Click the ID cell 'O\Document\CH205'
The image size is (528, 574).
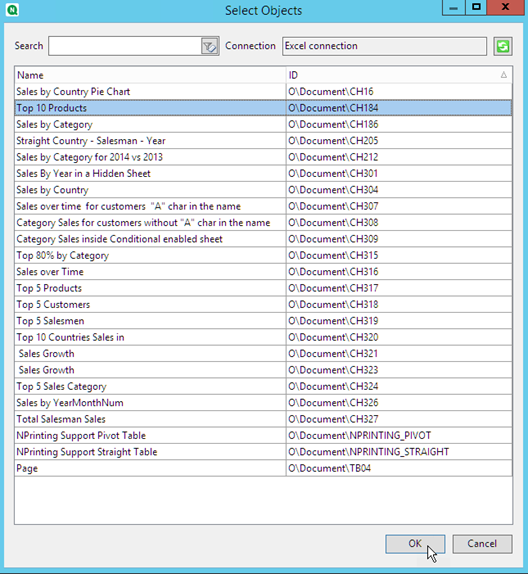pos(399,141)
